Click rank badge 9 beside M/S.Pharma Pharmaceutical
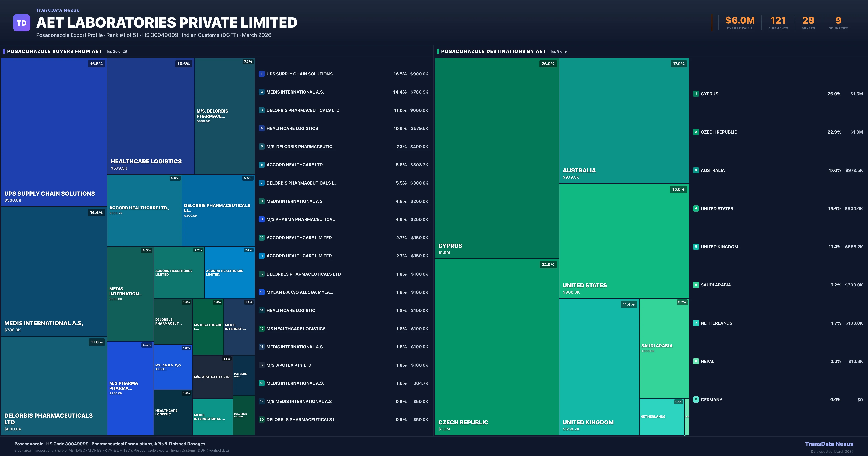The image size is (868, 456). 261,219
